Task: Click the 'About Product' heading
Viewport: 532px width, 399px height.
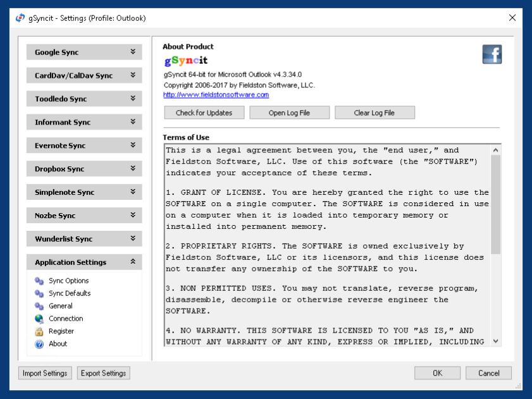Action: [x=188, y=47]
